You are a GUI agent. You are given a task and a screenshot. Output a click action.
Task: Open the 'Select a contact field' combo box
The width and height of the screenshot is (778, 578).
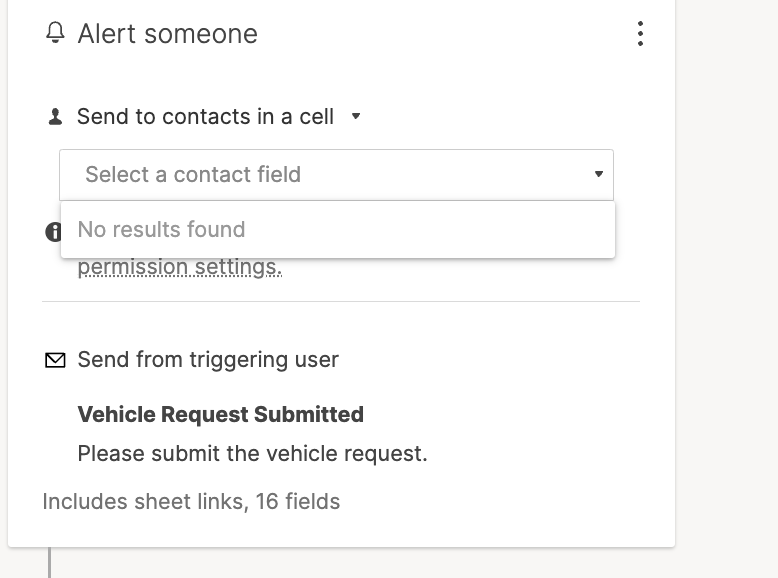(336, 175)
